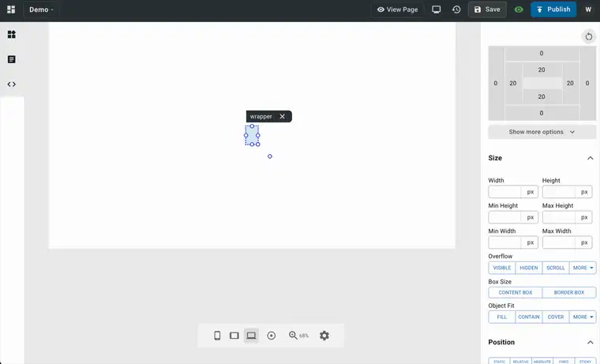The image size is (600, 364).
Task: Open the dashboard grid icon at top-left
Action: (x=11, y=9)
